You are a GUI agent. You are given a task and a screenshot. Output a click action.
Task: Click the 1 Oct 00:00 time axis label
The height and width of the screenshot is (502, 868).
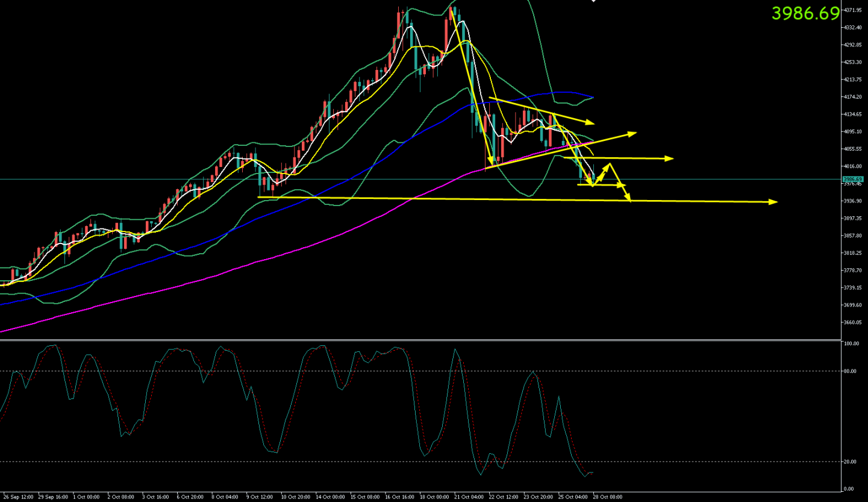[86, 497]
